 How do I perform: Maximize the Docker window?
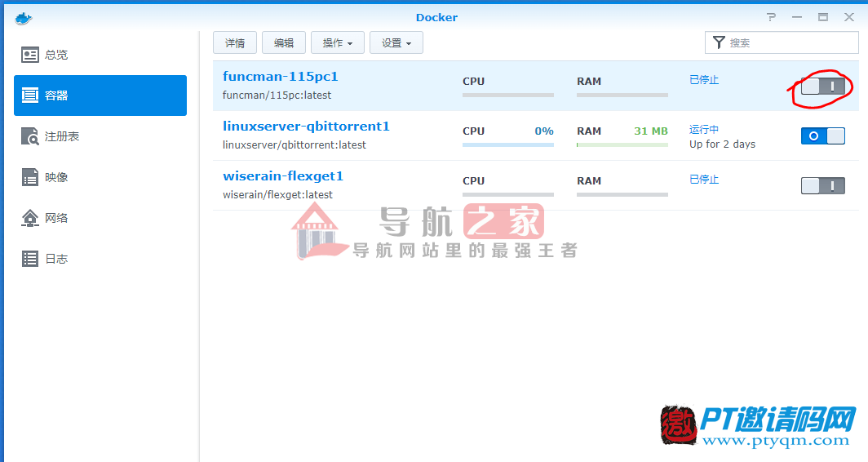coord(823,17)
